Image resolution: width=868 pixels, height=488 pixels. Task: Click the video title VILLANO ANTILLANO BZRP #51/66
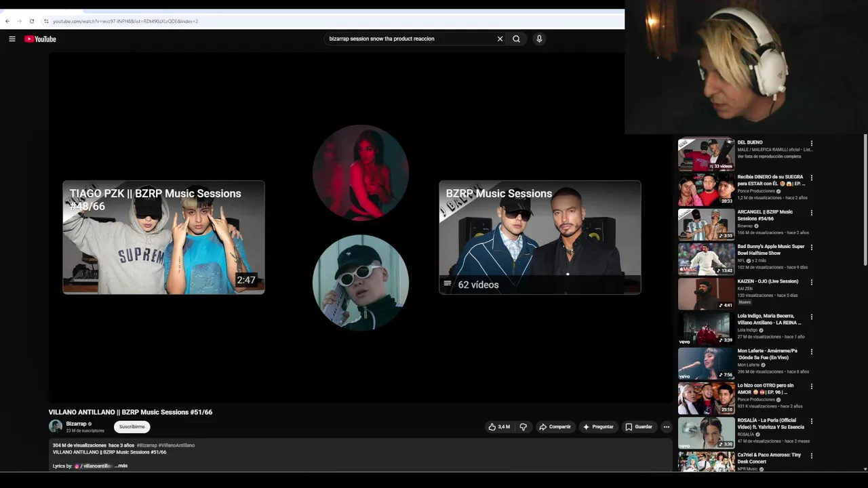pos(130,412)
